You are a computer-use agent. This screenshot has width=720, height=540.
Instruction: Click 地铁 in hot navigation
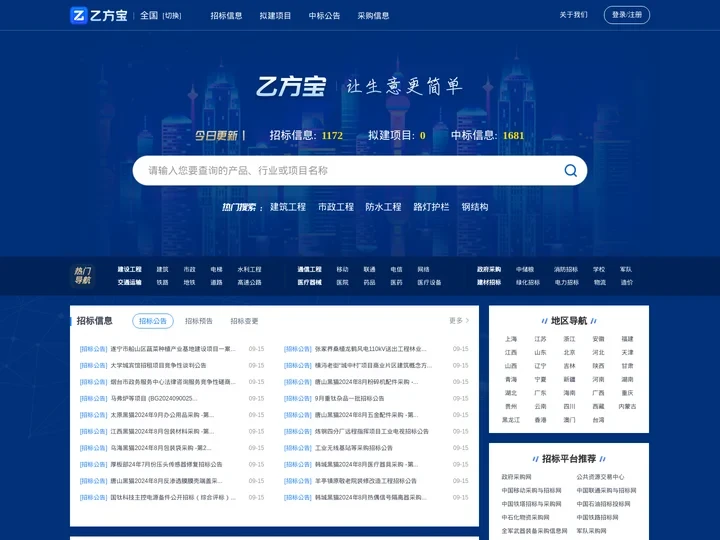(189, 282)
